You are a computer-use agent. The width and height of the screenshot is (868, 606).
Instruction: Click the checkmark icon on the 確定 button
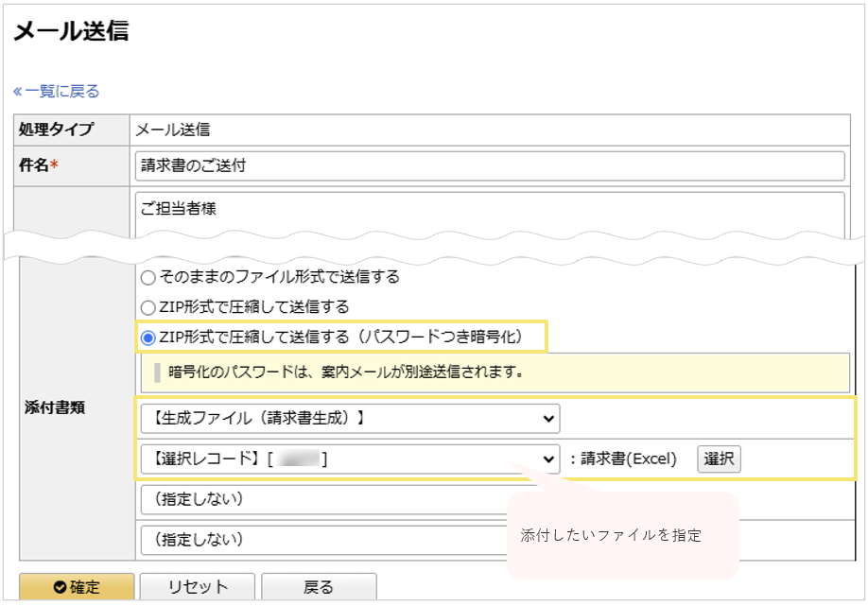click(61, 587)
